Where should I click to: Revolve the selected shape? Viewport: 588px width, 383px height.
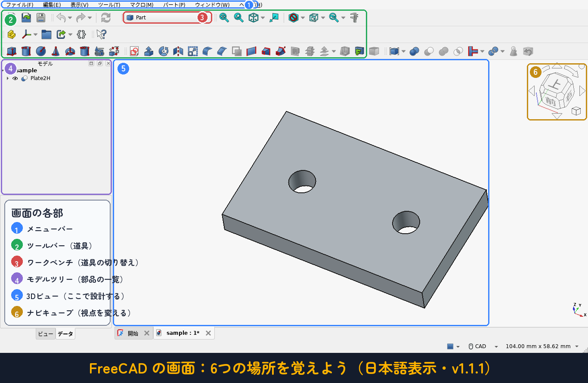click(x=163, y=51)
